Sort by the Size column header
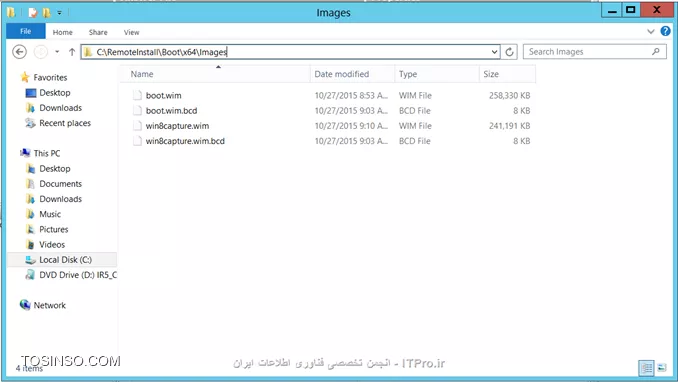Screen dimensions: 678x382 507,74
